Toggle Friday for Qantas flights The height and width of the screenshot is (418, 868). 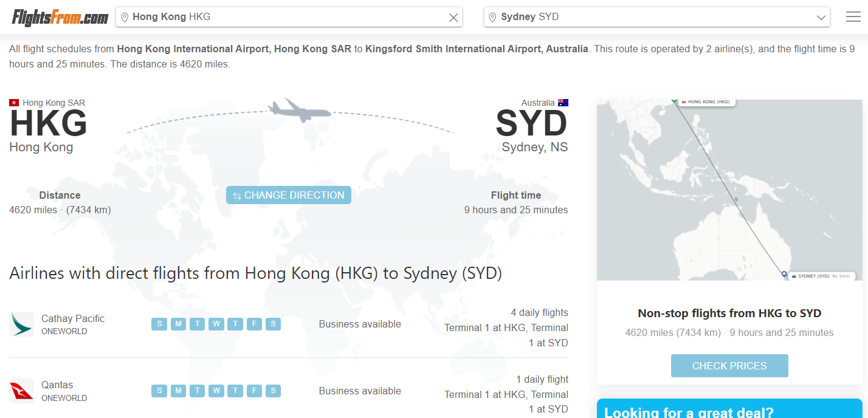254,391
